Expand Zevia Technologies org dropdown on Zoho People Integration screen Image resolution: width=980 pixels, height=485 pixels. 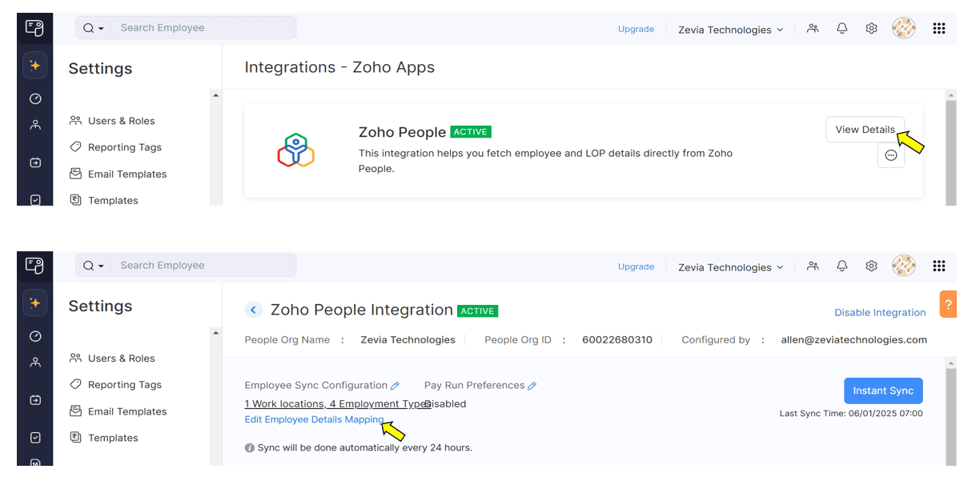[730, 267]
